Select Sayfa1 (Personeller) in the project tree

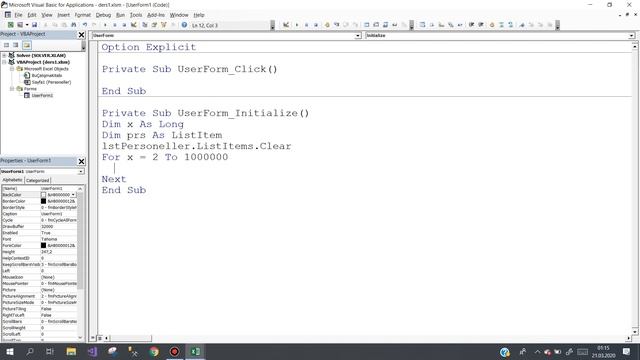(x=51, y=82)
